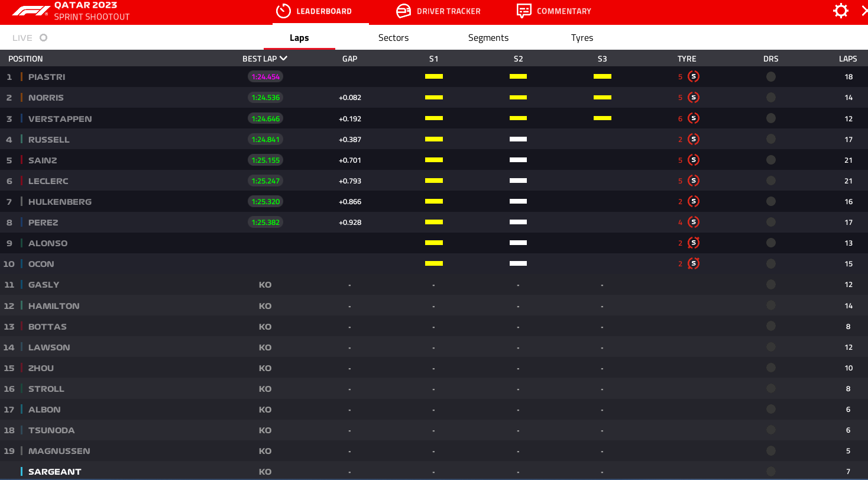Click the +0.928 gap value

[350, 223]
